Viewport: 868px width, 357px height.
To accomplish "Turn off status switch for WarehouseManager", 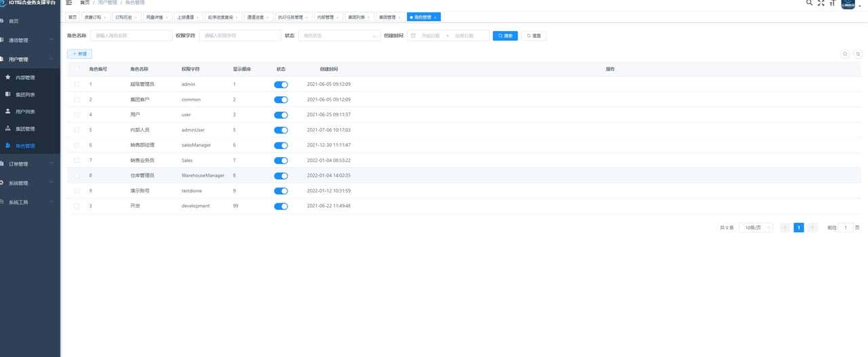I will (x=281, y=175).
